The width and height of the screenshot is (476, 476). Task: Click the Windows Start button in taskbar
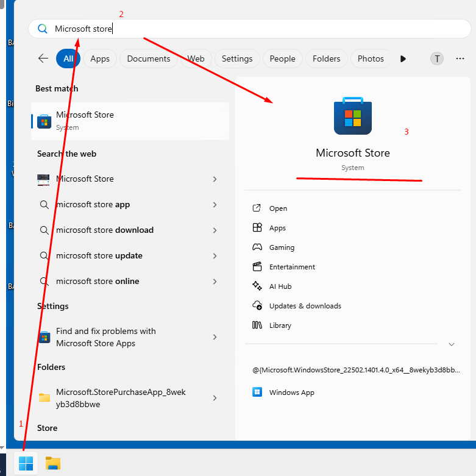click(x=26, y=463)
